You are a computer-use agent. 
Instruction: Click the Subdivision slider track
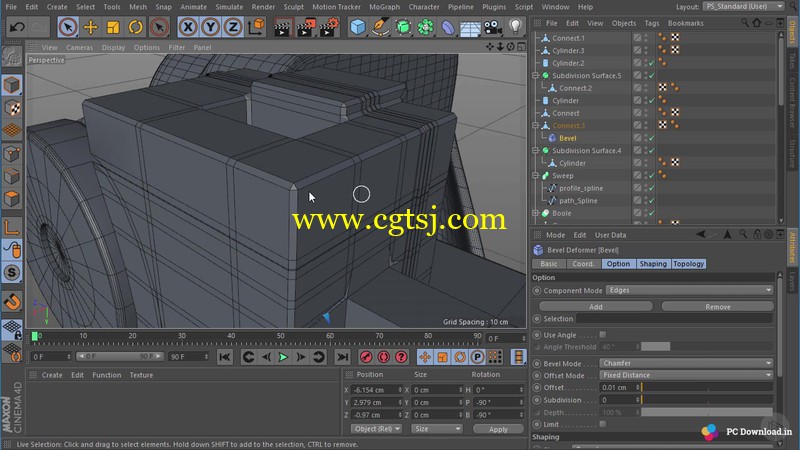tap(707, 400)
